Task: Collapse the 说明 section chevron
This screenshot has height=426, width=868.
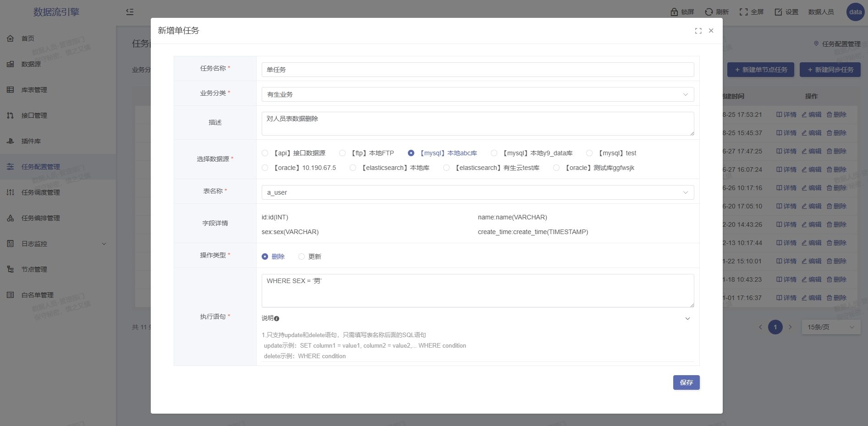Action: (x=687, y=318)
